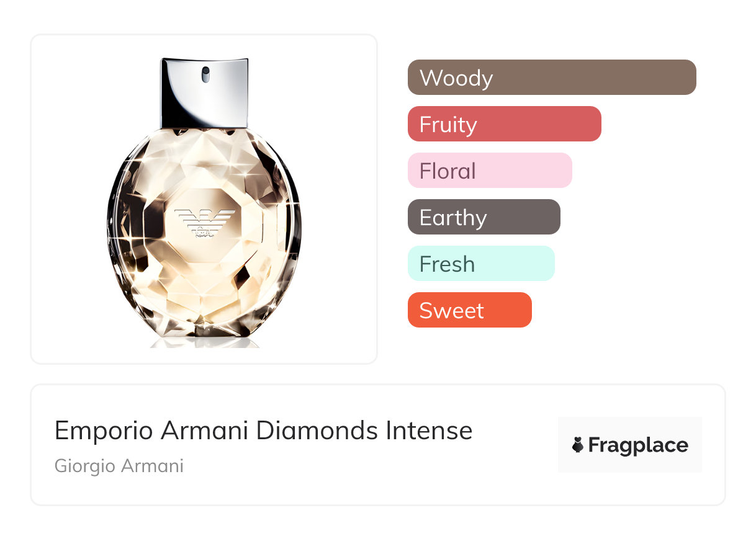
Task: Click the Fragplace brand wordmark
Action: [x=638, y=445]
